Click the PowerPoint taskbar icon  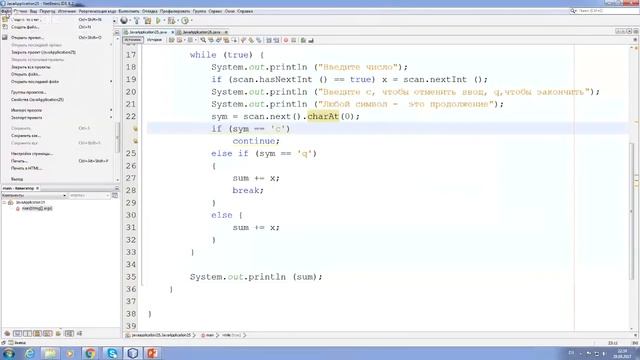(152, 353)
